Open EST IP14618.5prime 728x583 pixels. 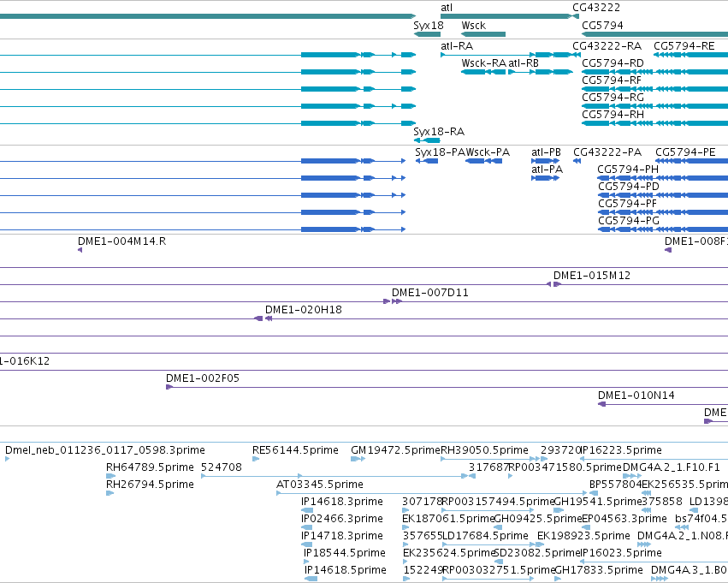click(346, 571)
